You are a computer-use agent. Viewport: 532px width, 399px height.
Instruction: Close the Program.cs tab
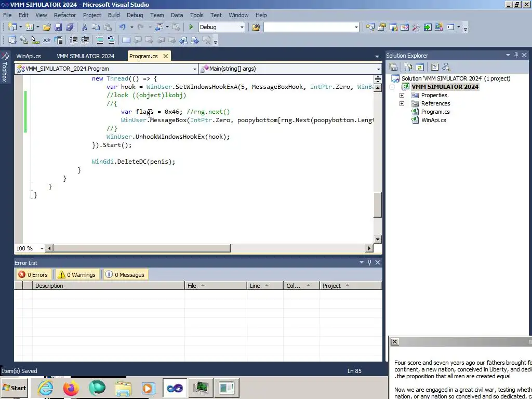[x=166, y=56]
